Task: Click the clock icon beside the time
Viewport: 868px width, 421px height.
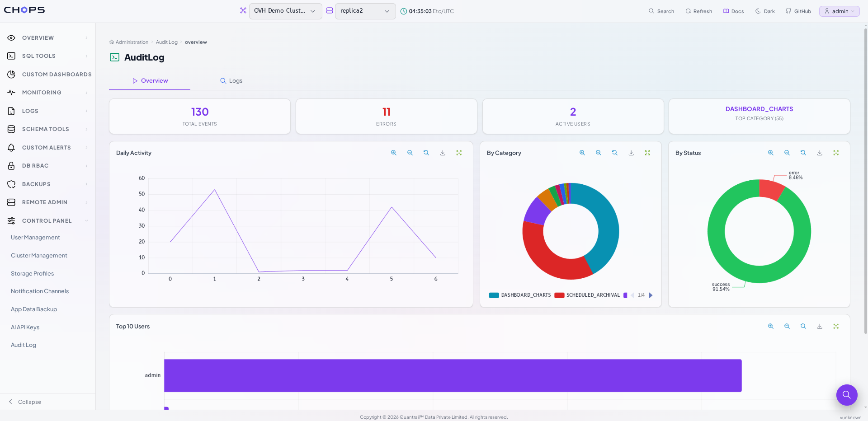Action: coord(403,11)
